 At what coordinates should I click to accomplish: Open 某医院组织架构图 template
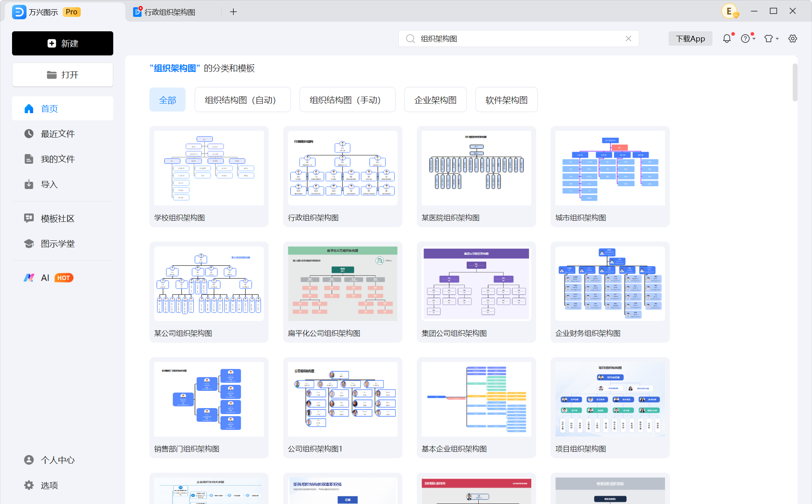tap(476, 177)
